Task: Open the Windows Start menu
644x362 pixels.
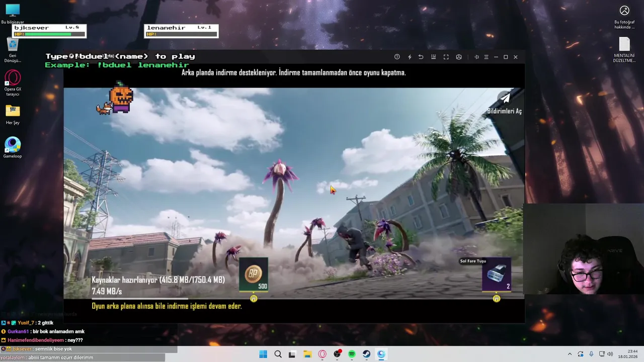Action: 263,354
